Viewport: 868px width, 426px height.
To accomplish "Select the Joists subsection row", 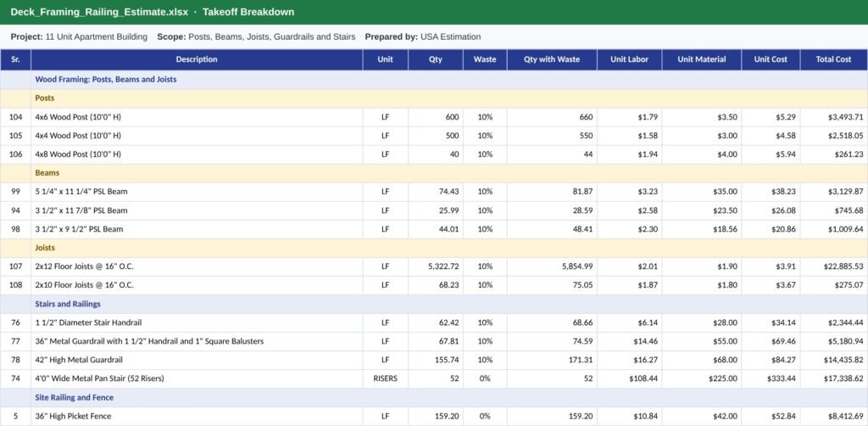I will point(434,248).
